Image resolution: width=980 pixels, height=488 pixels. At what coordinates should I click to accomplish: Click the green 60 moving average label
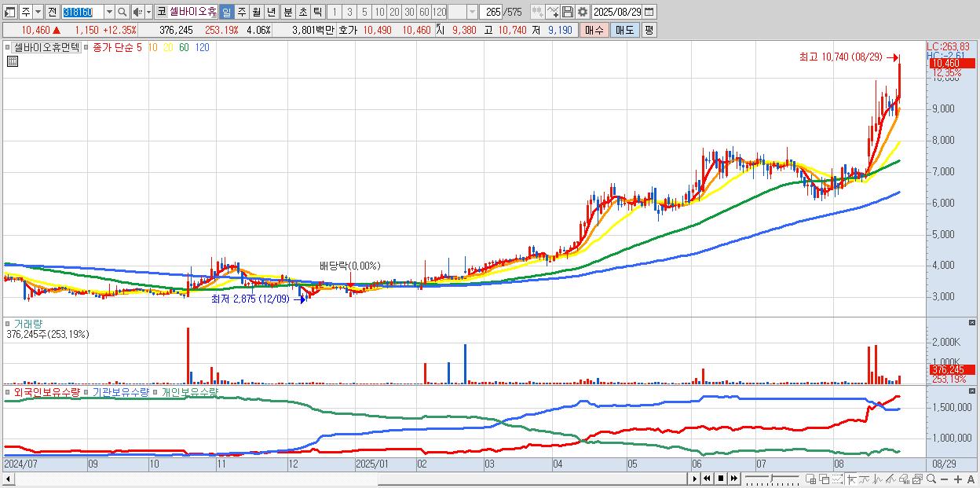184,48
